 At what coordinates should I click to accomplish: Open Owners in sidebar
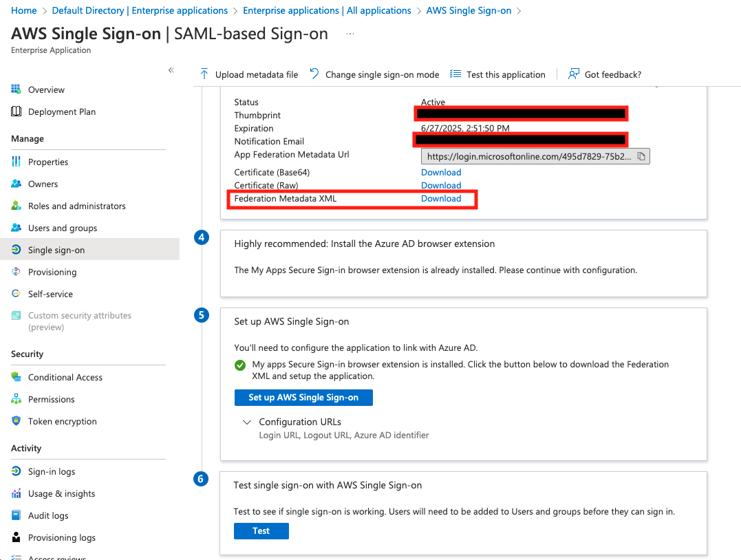coord(43,184)
